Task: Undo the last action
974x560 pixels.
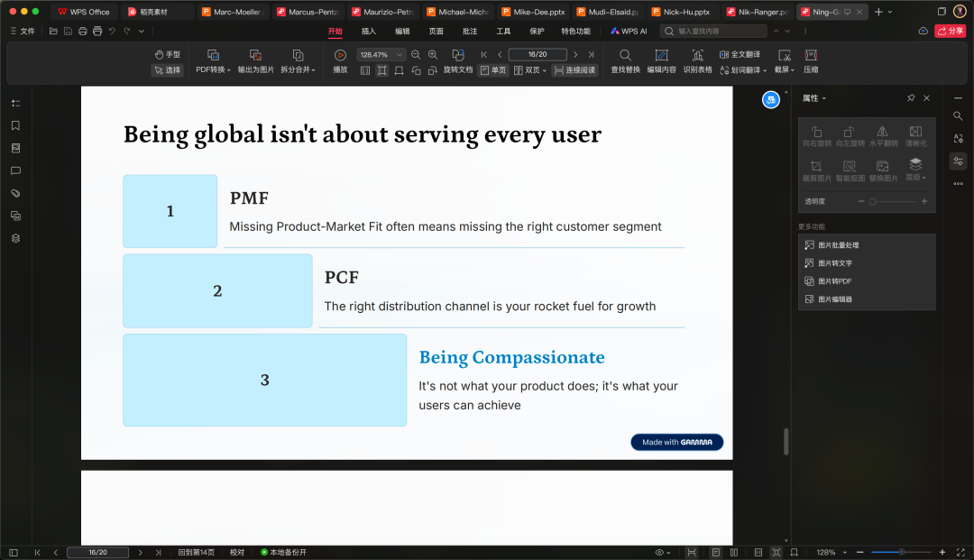Action: point(113,31)
